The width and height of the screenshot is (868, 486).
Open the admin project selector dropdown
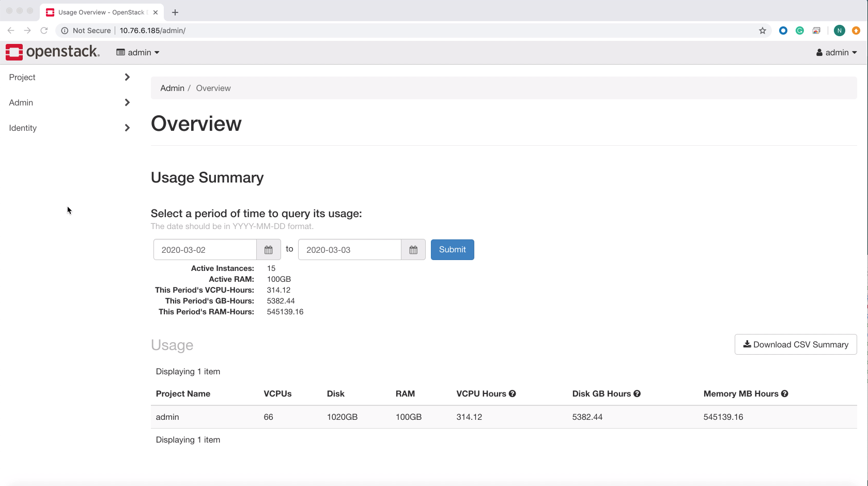138,53
